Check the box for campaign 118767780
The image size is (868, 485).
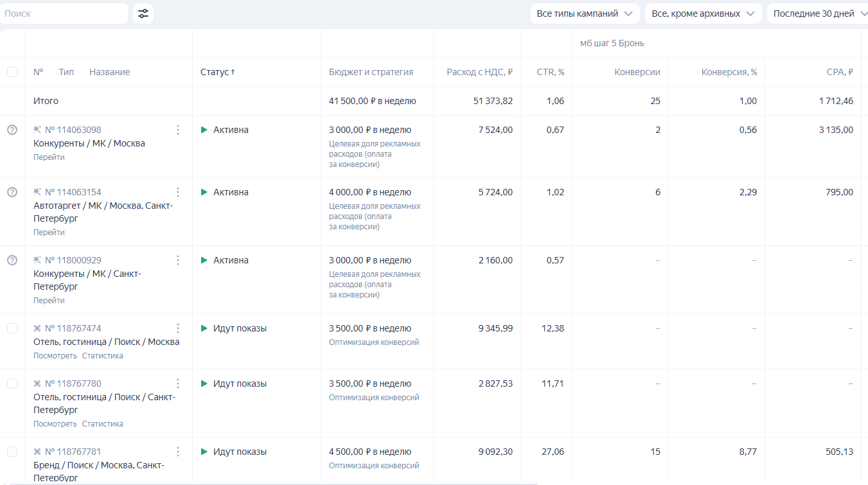point(12,384)
